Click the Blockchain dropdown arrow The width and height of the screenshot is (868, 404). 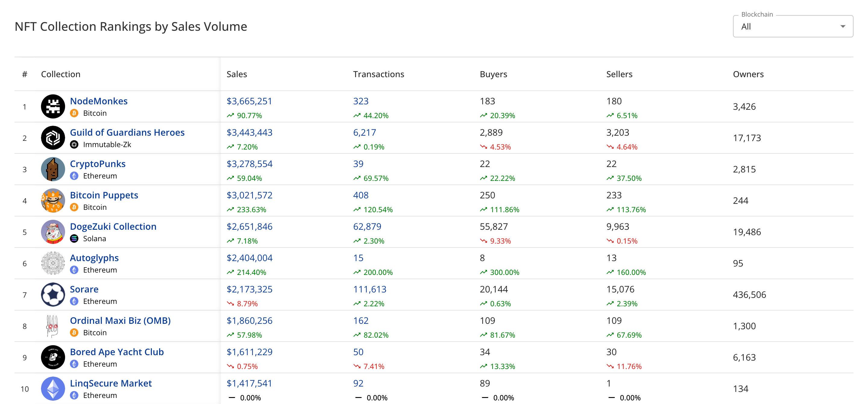[x=842, y=26]
